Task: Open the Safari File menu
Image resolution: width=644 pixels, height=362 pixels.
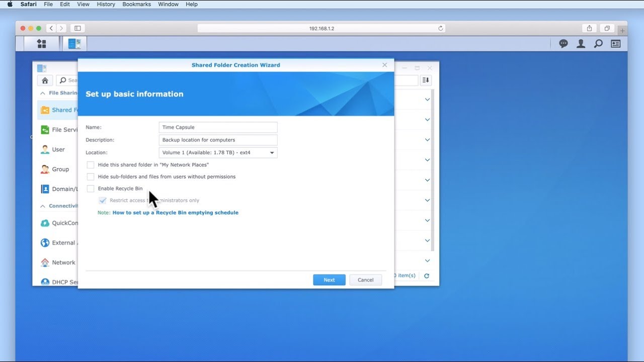Action: pos(48,4)
